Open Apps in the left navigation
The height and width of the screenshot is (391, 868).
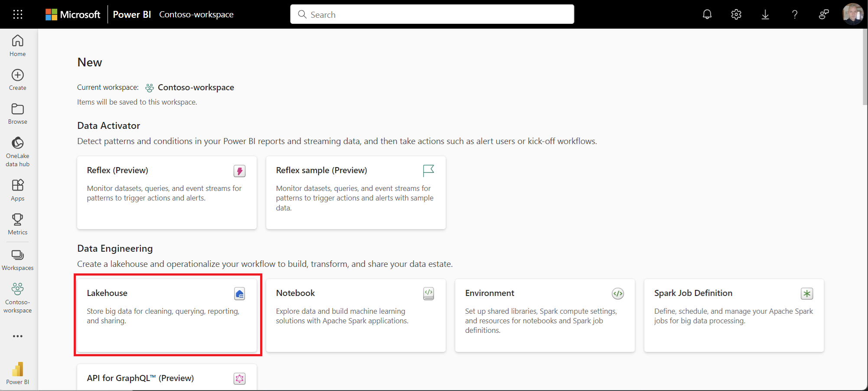(18, 190)
